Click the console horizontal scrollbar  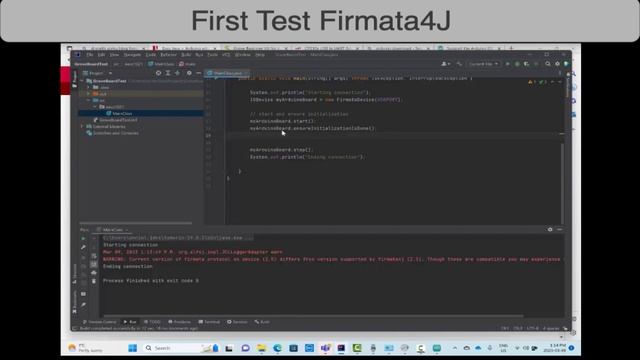tap(313, 316)
